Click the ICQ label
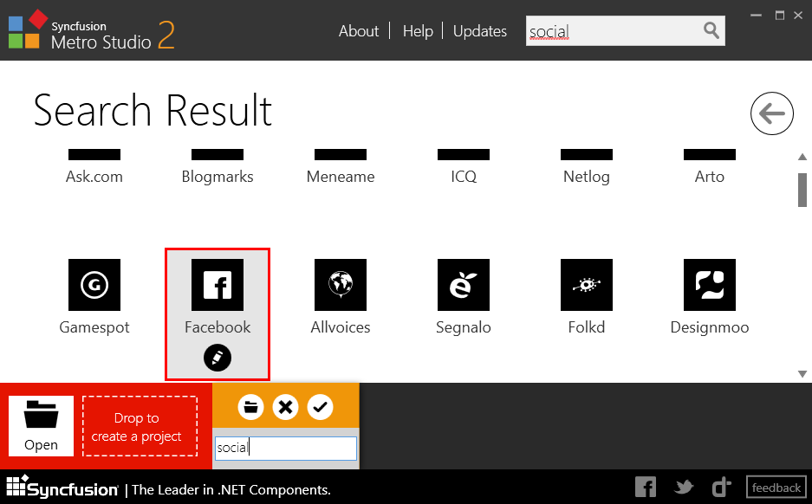Viewport: 812px width, 504px height. [464, 177]
